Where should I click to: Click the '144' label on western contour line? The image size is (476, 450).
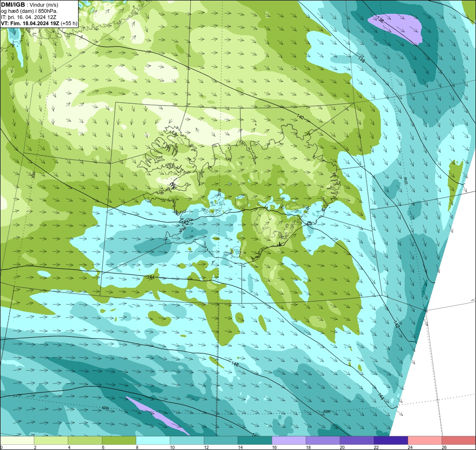click(151, 277)
